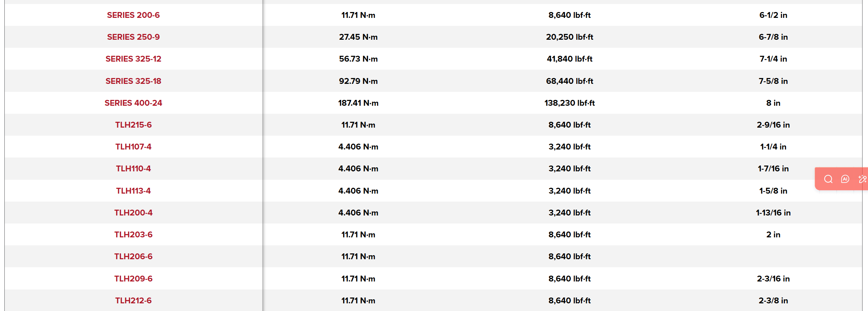View the TLH203-6 product link
Screen dimensions: 868x311
tap(133, 234)
